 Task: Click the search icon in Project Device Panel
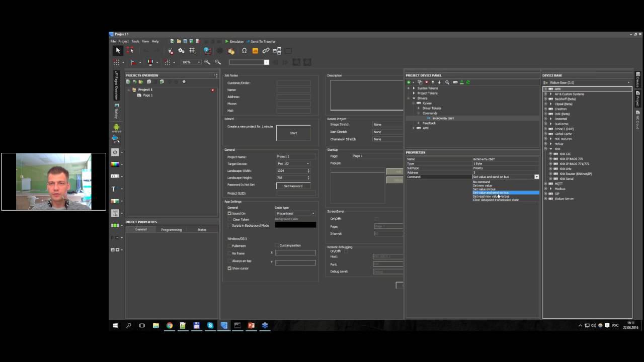[x=447, y=82]
